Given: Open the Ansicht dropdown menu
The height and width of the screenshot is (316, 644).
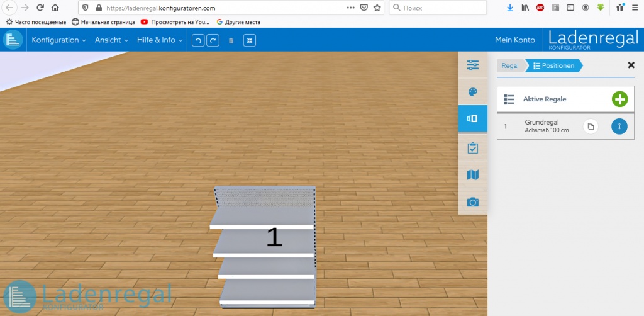Looking at the screenshot, I should click(111, 40).
